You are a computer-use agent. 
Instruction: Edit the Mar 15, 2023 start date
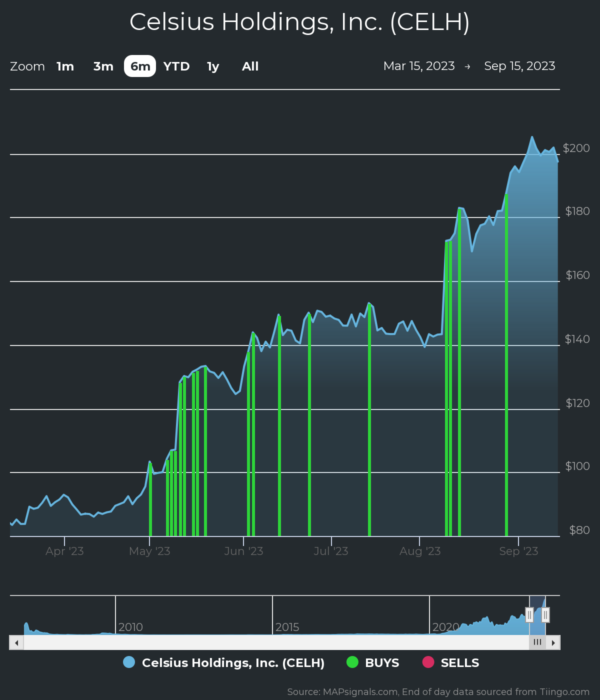(x=419, y=66)
